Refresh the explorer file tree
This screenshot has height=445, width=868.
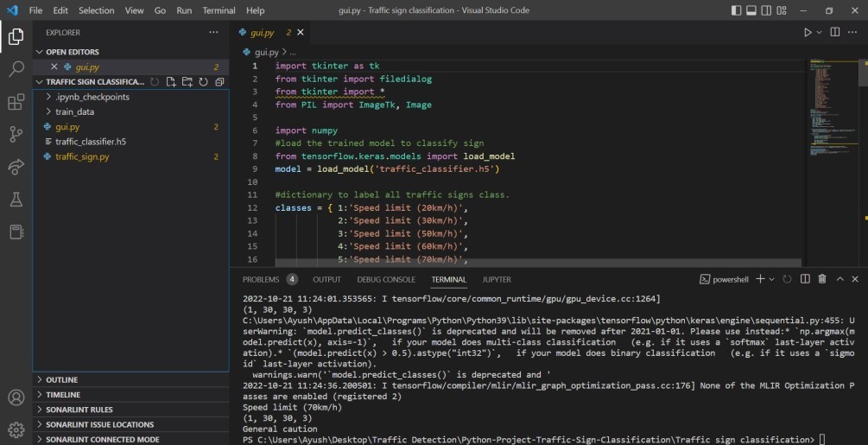click(203, 82)
